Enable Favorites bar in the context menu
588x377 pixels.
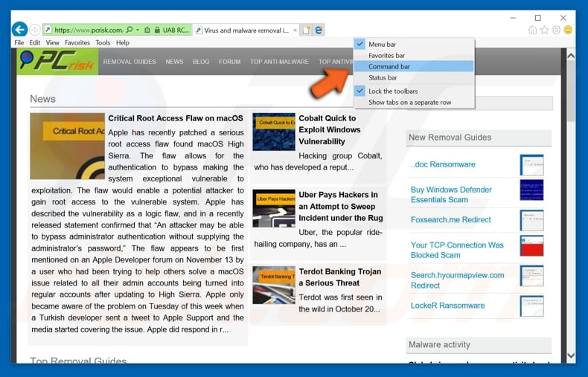[414, 56]
